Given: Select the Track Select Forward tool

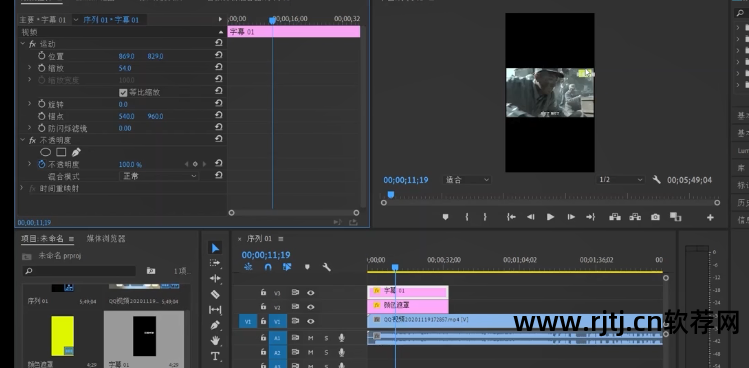Looking at the screenshot, I should pos(215,263).
